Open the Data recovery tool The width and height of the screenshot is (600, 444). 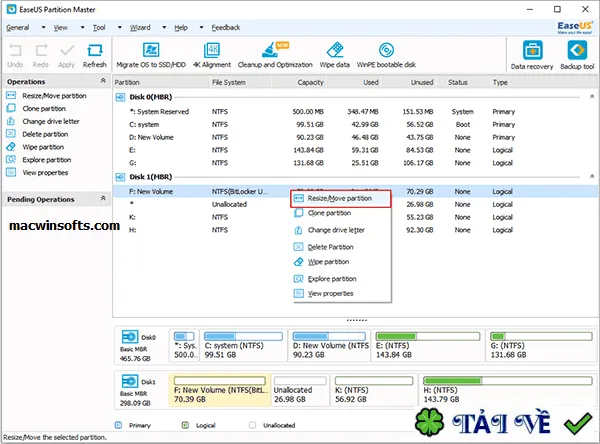532,50
